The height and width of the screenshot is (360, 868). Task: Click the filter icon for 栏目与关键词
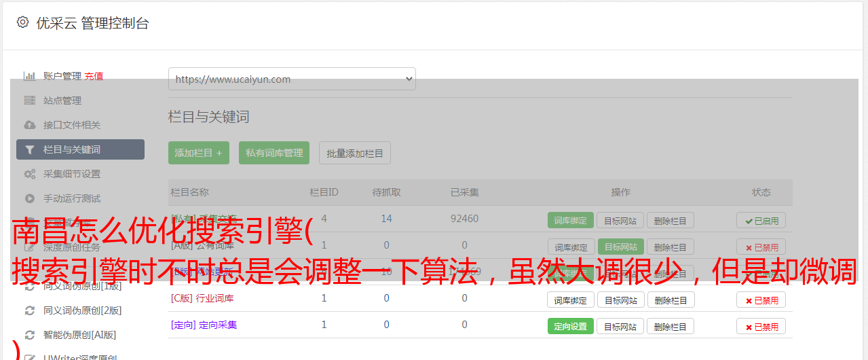pos(30,149)
